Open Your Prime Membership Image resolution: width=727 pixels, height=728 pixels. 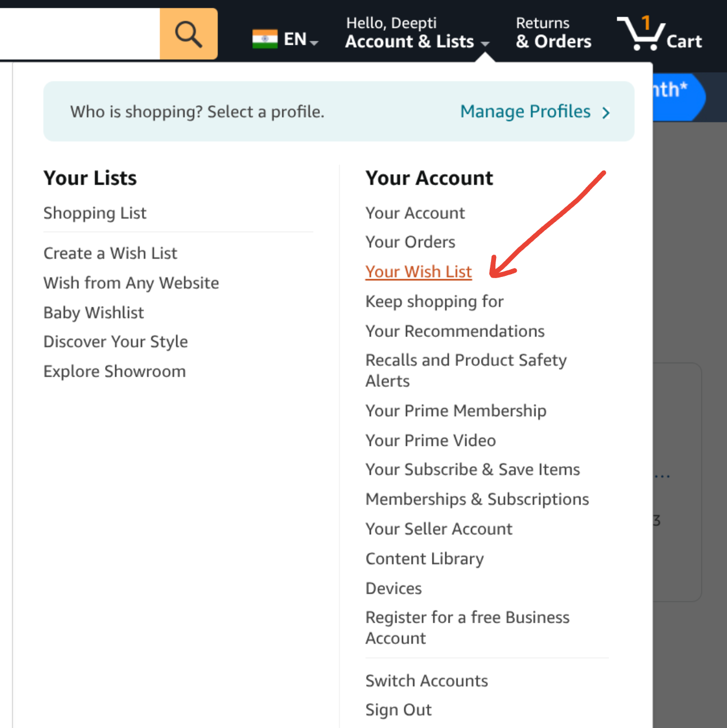click(456, 410)
